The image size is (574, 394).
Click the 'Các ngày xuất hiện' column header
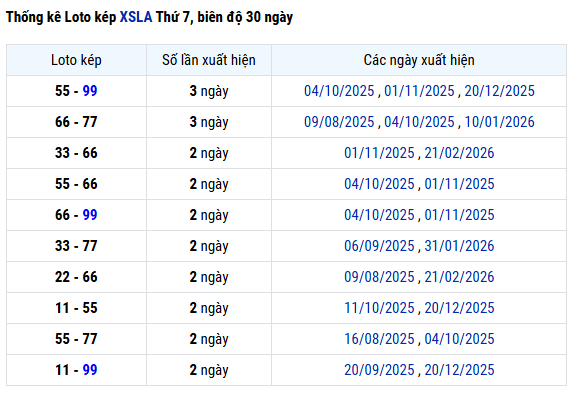coord(419,60)
